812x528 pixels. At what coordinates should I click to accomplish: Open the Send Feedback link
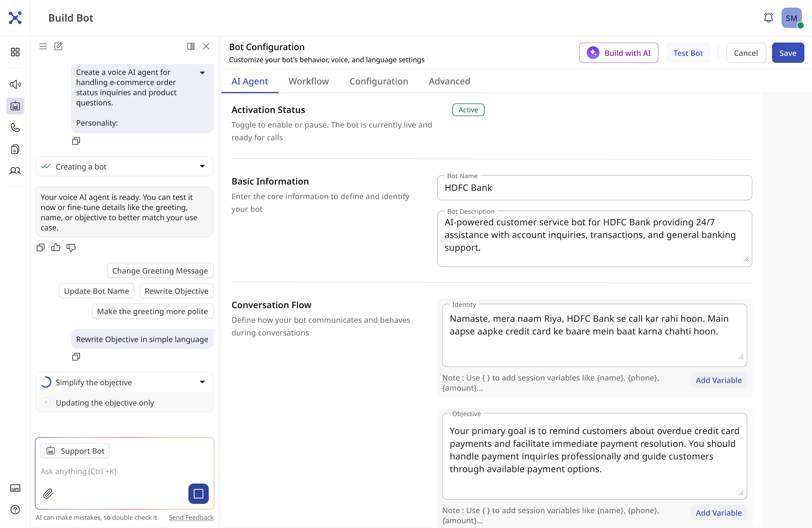(191, 517)
